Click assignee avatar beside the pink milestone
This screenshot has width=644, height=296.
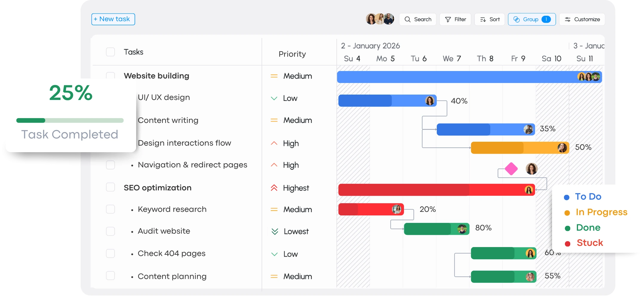pos(531,169)
